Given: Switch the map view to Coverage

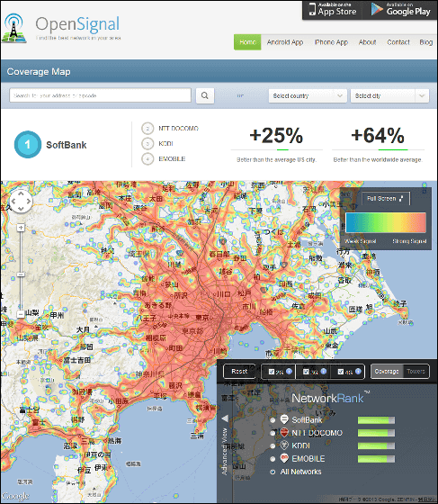Looking at the screenshot, I should [387, 371].
